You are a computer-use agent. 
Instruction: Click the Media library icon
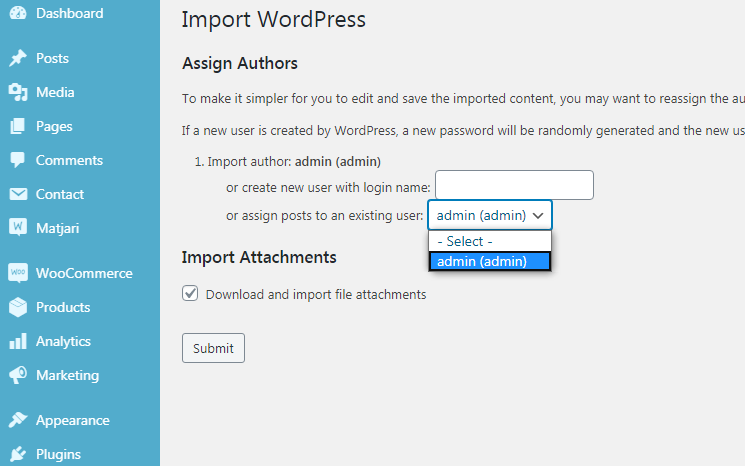pos(18,92)
